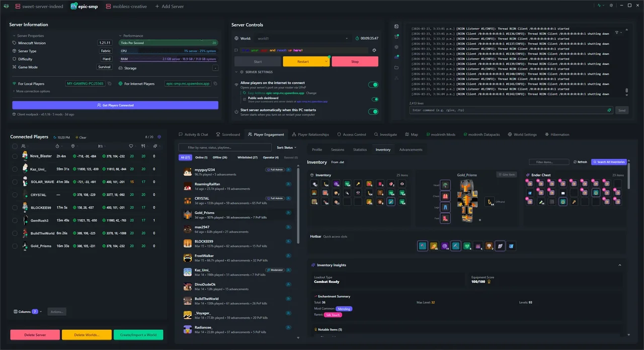This screenshot has height=350, width=644.
Task: Click the green heart hotbar item
Action: 467,246
